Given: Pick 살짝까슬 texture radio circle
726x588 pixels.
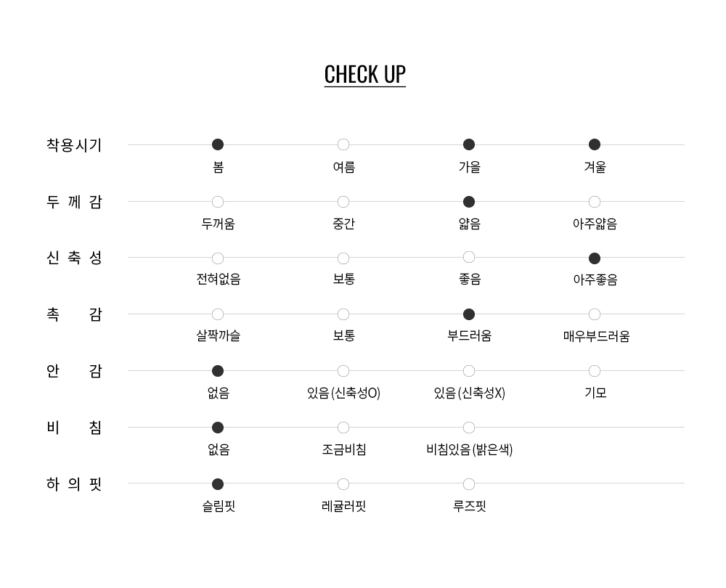Looking at the screenshot, I should tap(218, 314).
